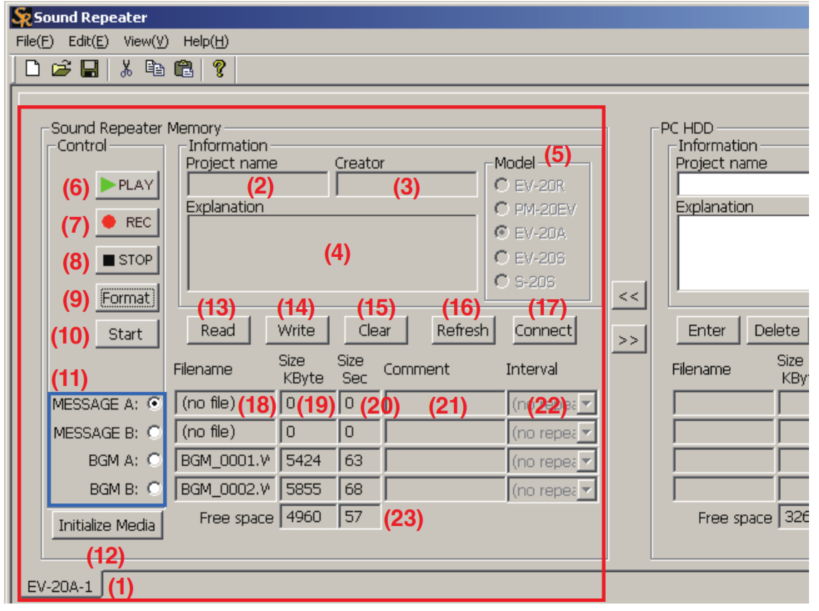Click the Copy toolbar icon
This screenshot has height=611, width=819.
click(x=155, y=68)
